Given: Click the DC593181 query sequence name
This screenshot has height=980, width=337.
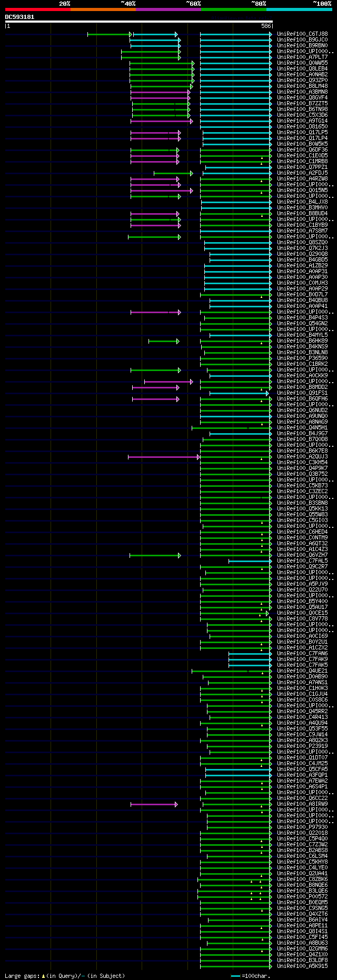Looking at the screenshot, I should click(20, 17).
